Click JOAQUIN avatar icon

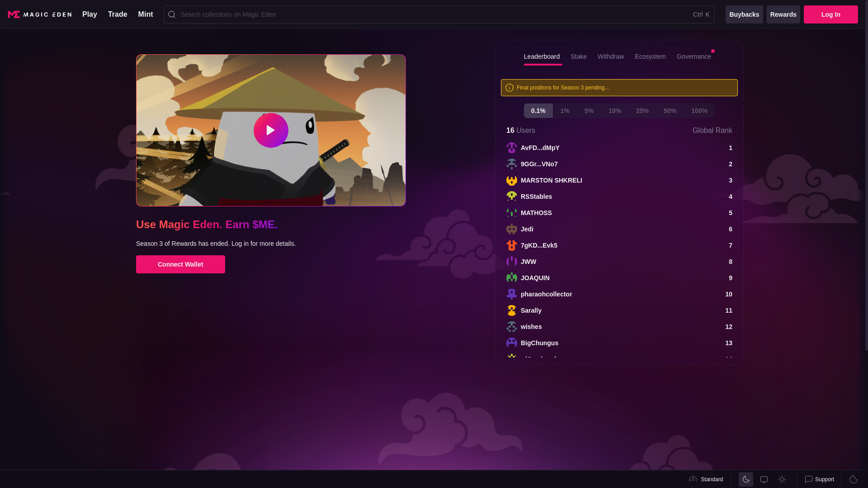[x=512, y=278]
